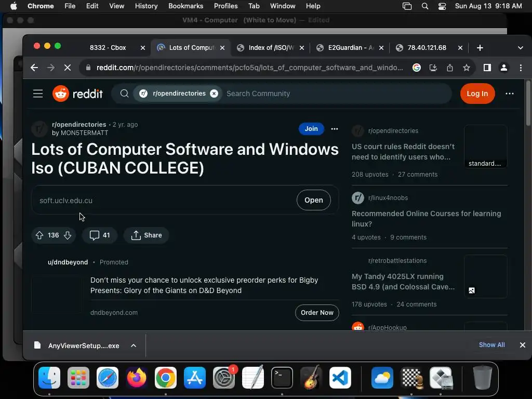
Task: Stop loading the page
Action: 68,68
